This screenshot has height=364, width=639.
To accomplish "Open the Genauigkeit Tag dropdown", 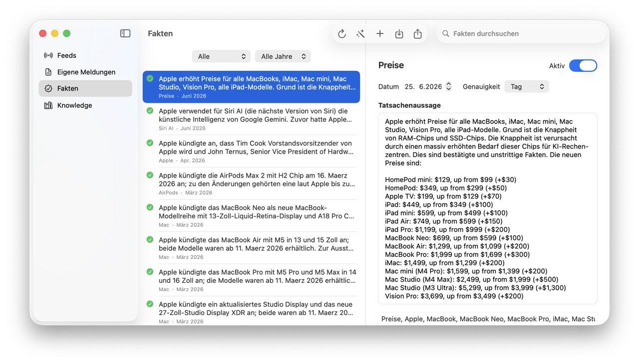I will click(527, 87).
